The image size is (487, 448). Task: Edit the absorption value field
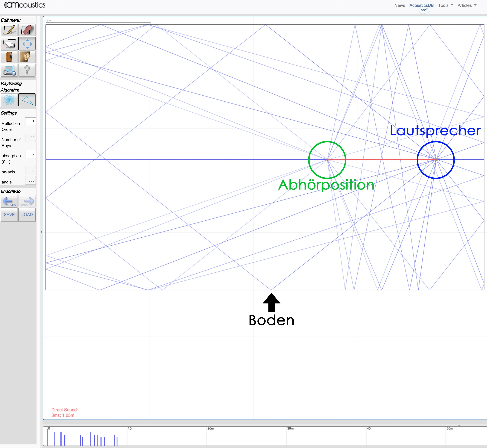[31, 154]
